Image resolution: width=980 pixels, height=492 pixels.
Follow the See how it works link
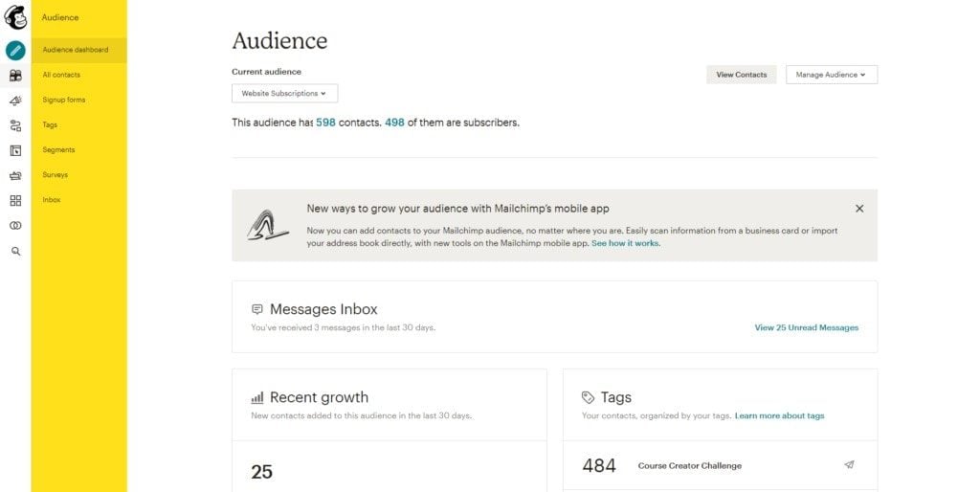point(625,243)
